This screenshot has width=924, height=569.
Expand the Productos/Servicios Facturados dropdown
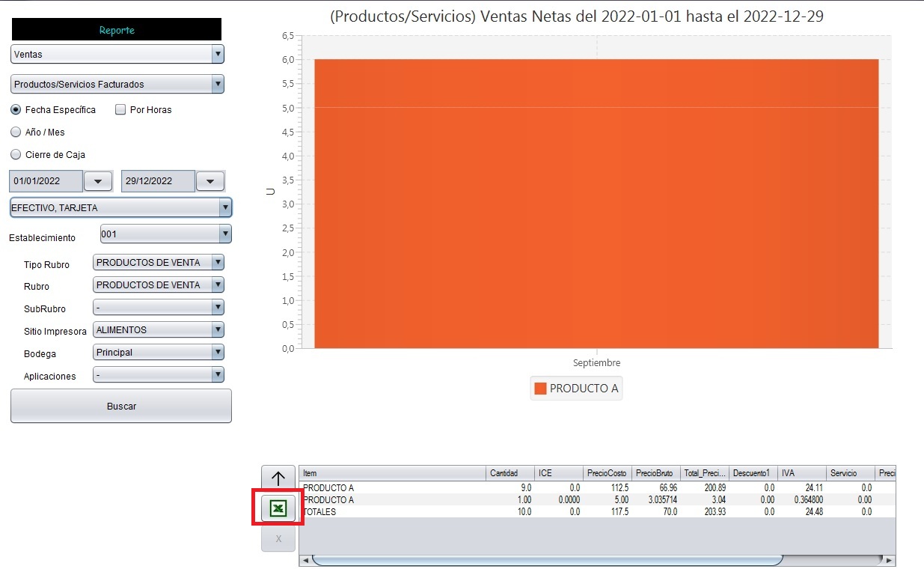coord(117,84)
